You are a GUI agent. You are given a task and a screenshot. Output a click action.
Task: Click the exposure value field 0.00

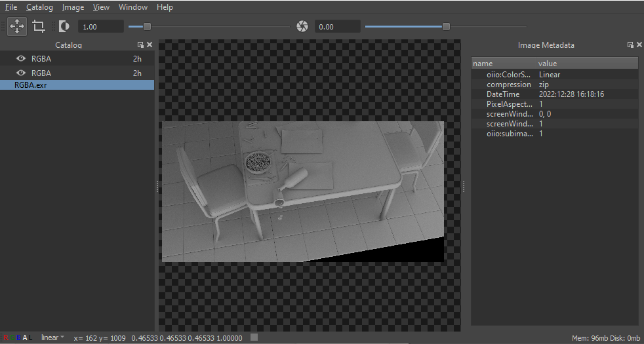point(338,27)
